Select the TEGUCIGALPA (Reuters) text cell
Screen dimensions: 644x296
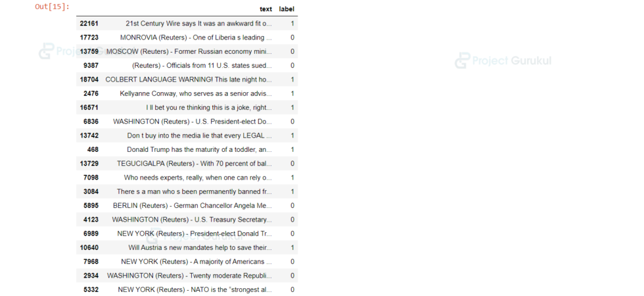195,163
